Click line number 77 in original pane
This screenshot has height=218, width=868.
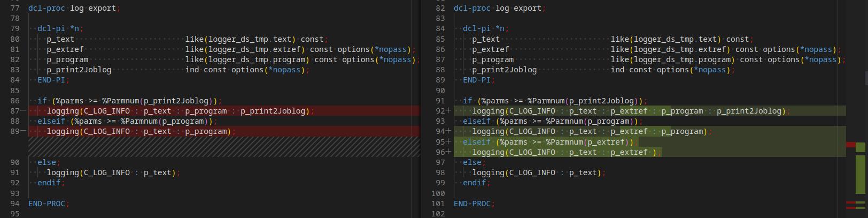[x=15, y=8]
